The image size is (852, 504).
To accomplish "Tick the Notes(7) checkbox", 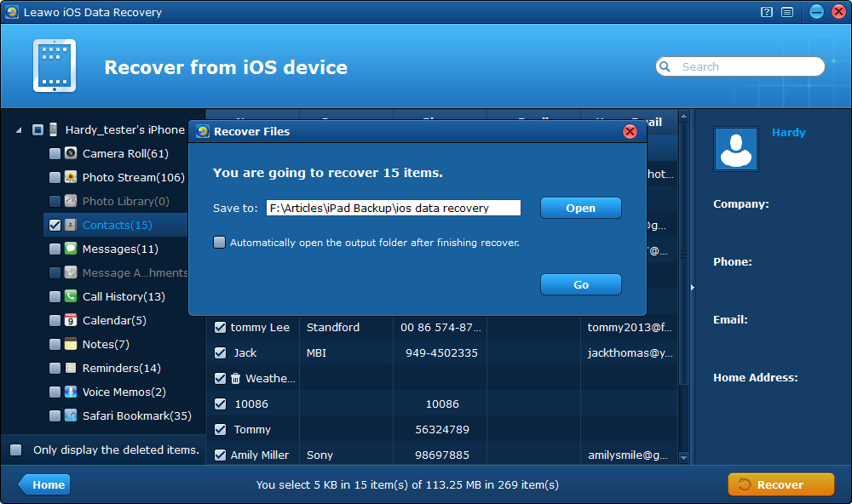I will 55,344.
